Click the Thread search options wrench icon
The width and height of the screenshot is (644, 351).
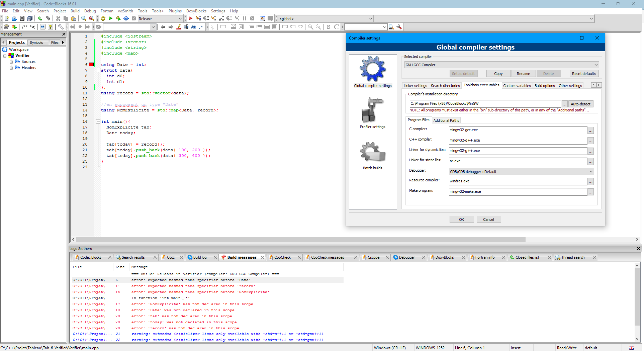[399, 27]
